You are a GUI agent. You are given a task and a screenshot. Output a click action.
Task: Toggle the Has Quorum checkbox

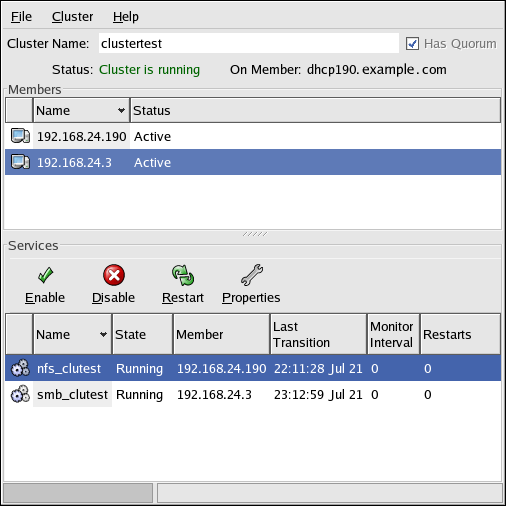[412, 44]
